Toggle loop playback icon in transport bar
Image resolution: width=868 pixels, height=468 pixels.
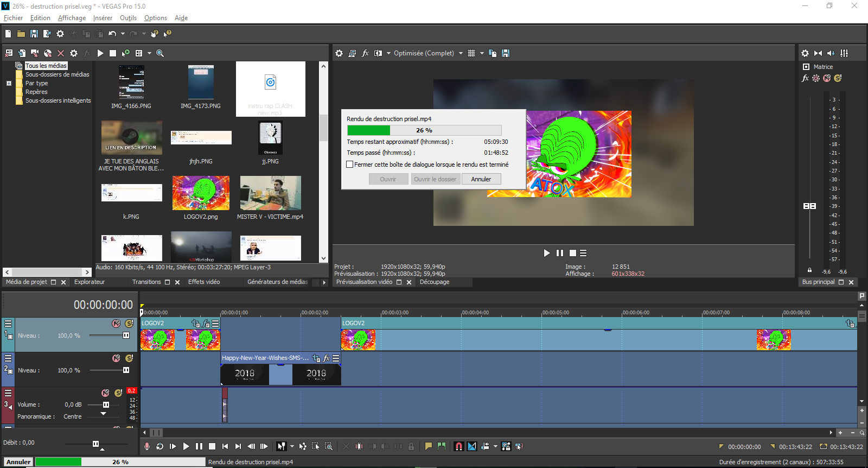[x=159, y=446]
